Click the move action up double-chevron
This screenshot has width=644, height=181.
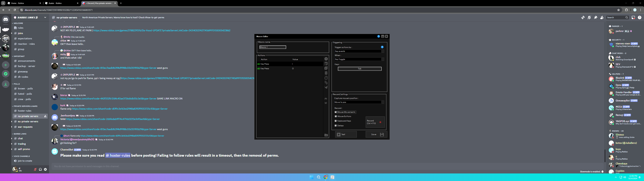tap(326, 99)
